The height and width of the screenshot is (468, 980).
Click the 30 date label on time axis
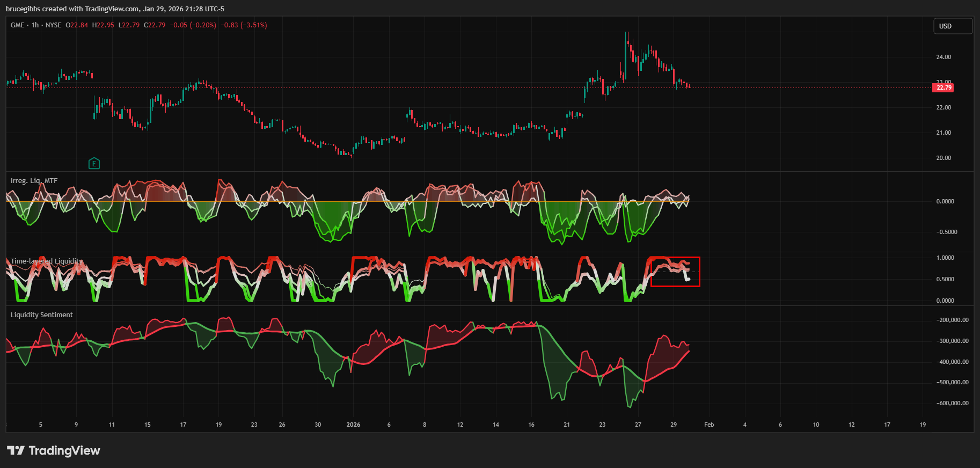(318, 425)
